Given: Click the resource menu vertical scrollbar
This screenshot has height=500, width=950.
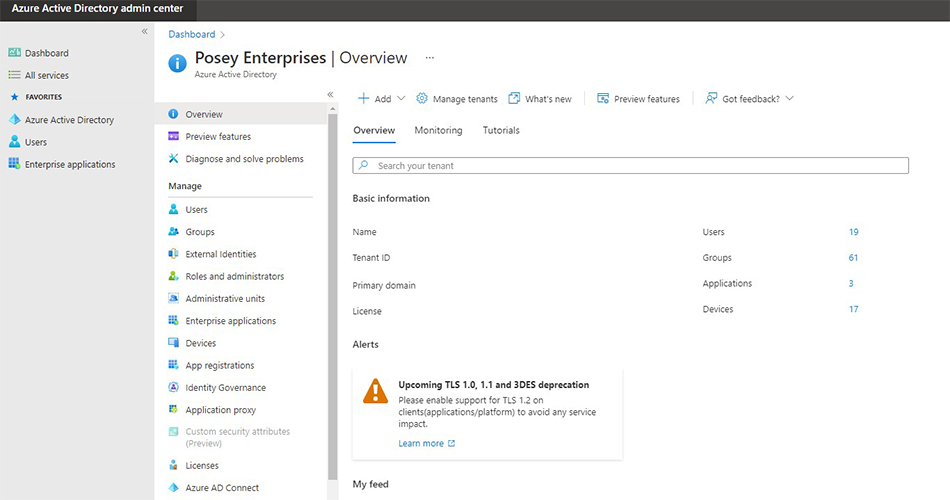Looking at the screenshot, I should pyautogui.click(x=332, y=296).
